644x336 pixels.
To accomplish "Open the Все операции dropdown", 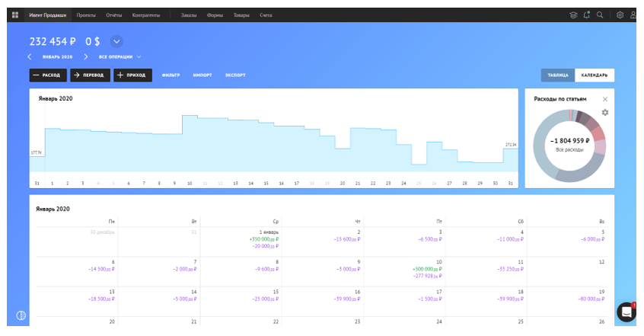I will tap(120, 57).
